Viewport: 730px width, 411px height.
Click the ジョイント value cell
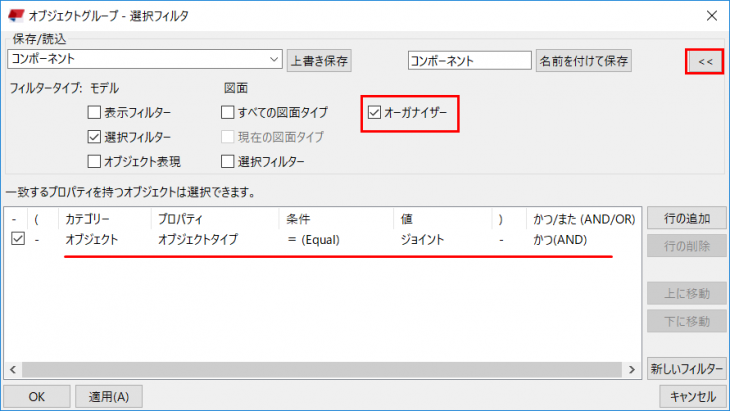click(x=422, y=240)
